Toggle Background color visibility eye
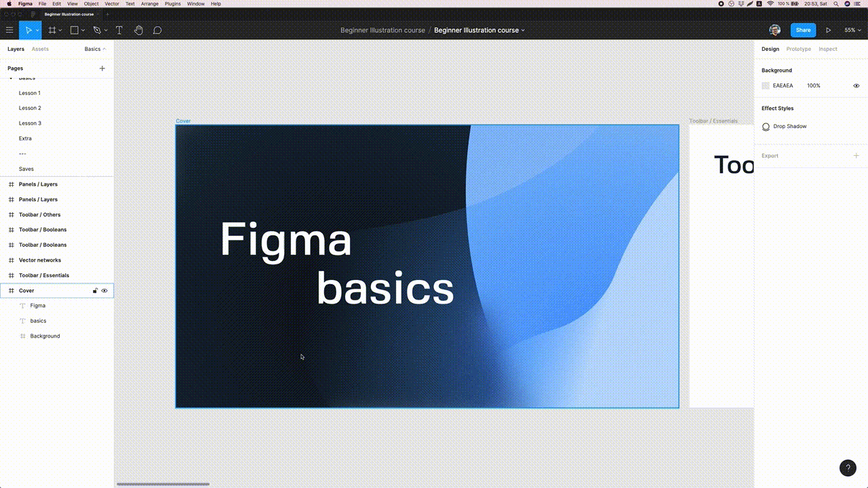 point(856,86)
